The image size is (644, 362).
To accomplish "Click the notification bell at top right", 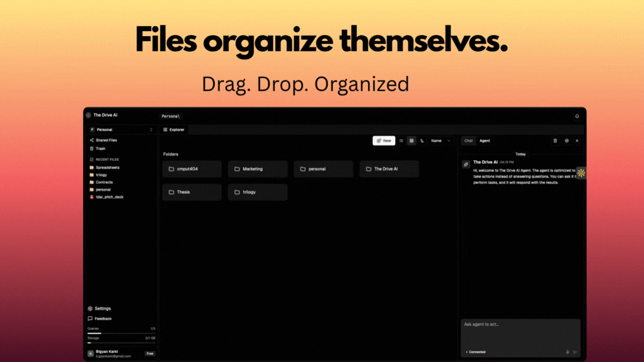I will [577, 115].
